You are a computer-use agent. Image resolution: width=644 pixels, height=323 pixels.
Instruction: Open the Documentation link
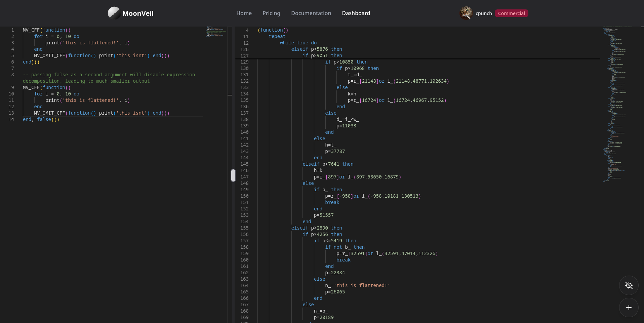point(311,13)
